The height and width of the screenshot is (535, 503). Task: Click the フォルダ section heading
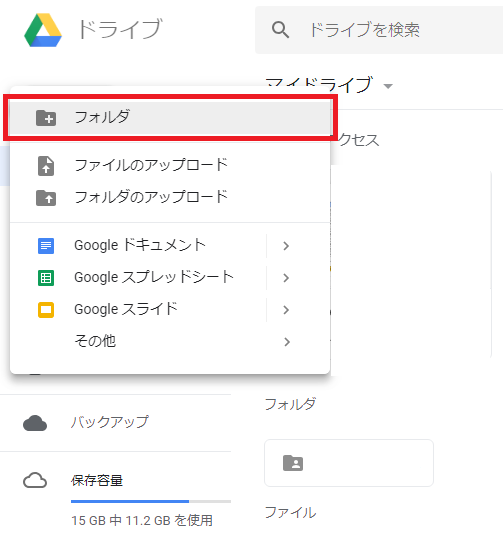[x=290, y=404]
